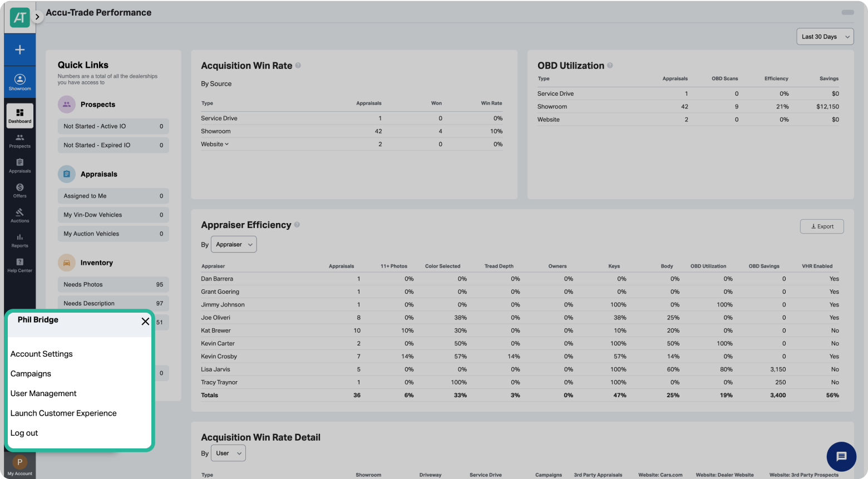Click the Appraisals clipboard icon in Quick Links
Viewport: 868px width, 479px height.
click(66, 174)
